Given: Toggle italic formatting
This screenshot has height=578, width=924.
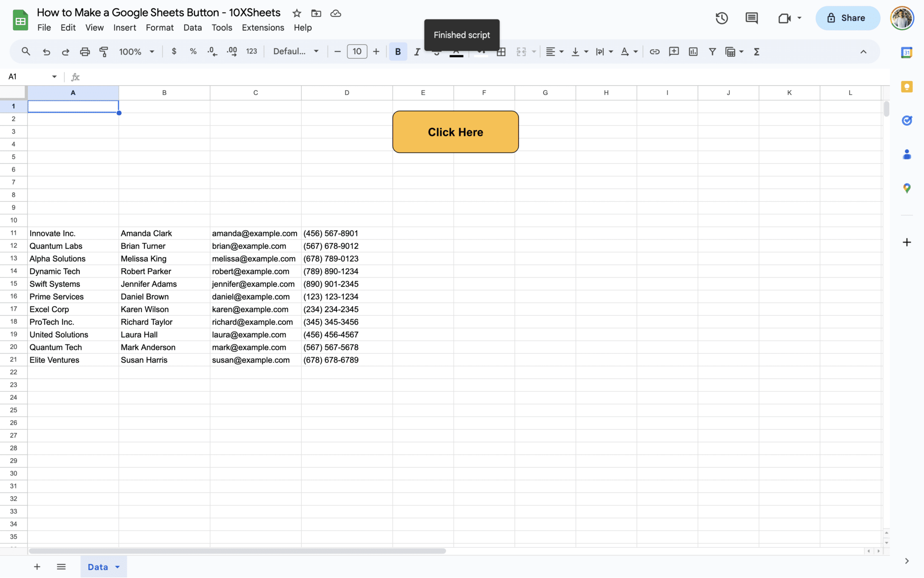Looking at the screenshot, I should pyautogui.click(x=417, y=51).
